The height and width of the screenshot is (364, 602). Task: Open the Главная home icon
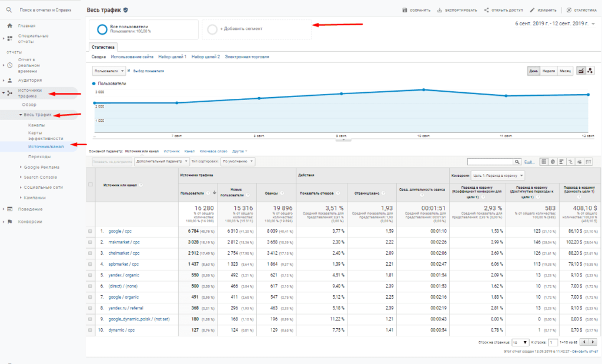[9, 26]
